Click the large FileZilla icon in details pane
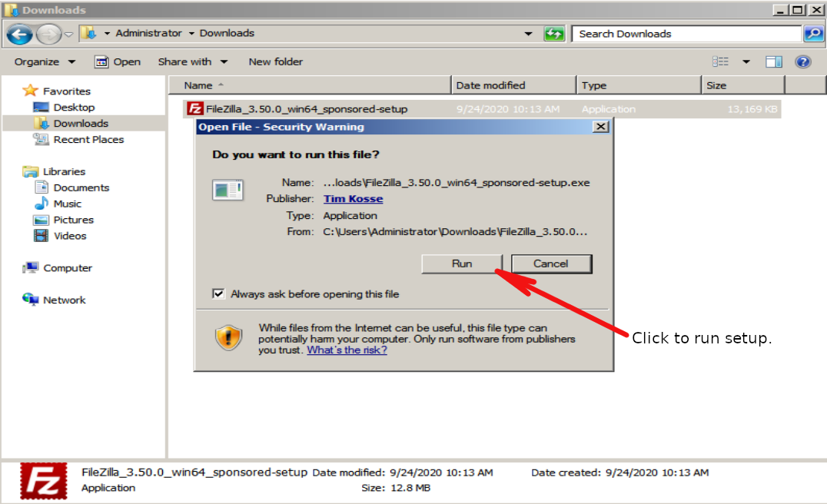The width and height of the screenshot is (827, 504). [x=44, y=481]
